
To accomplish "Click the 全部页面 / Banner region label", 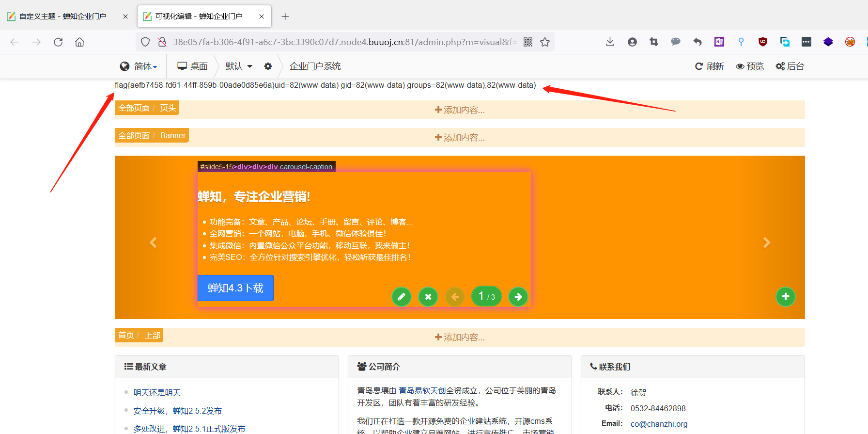I will 152,136.
